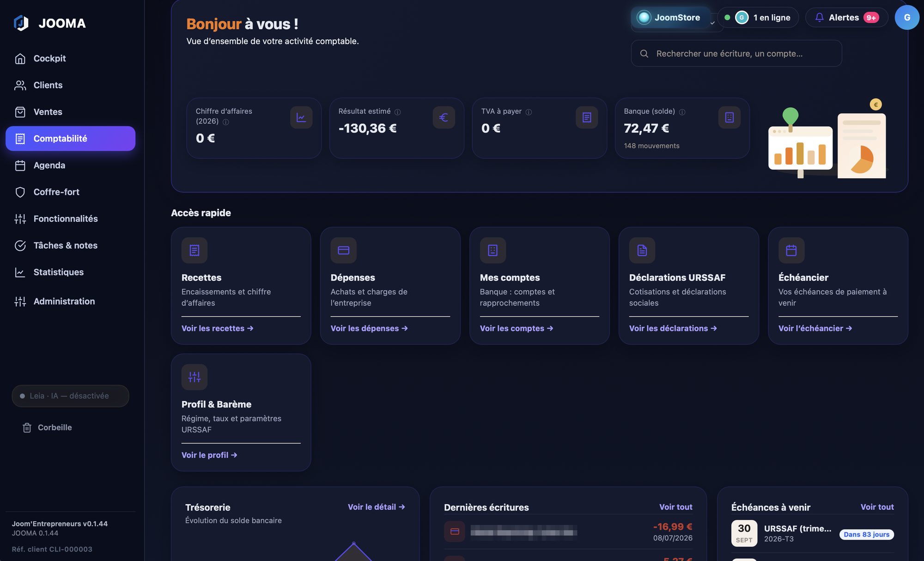Click Voir le détail in Trésorerie
The image size is (924, 561).
(377, 507)
